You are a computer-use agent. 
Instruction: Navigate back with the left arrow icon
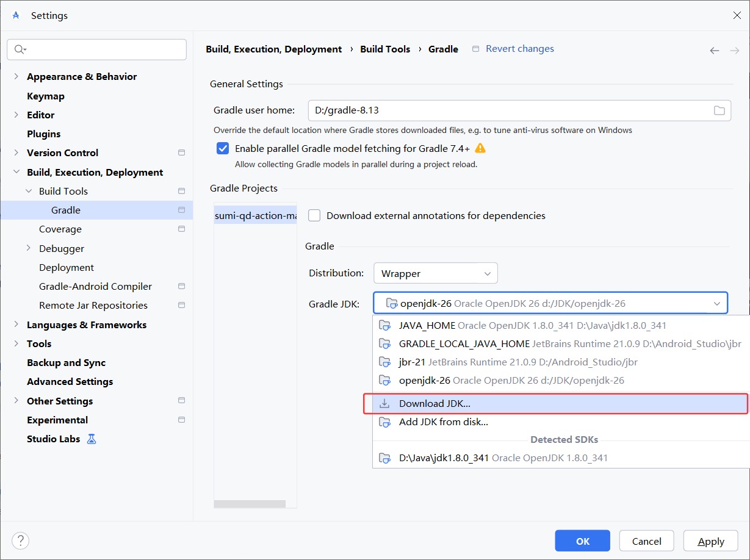(x=715, y=50)
